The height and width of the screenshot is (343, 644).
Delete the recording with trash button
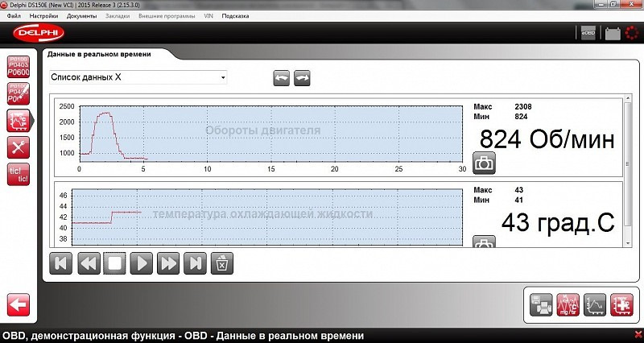point(222,263)
